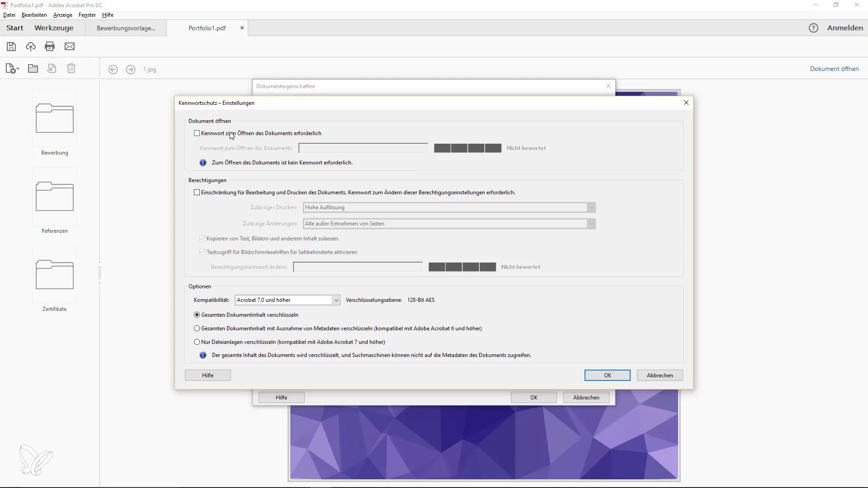Open the Referenzen folder
The width and height of the screenshot is (868, 488).
[55, 197]
